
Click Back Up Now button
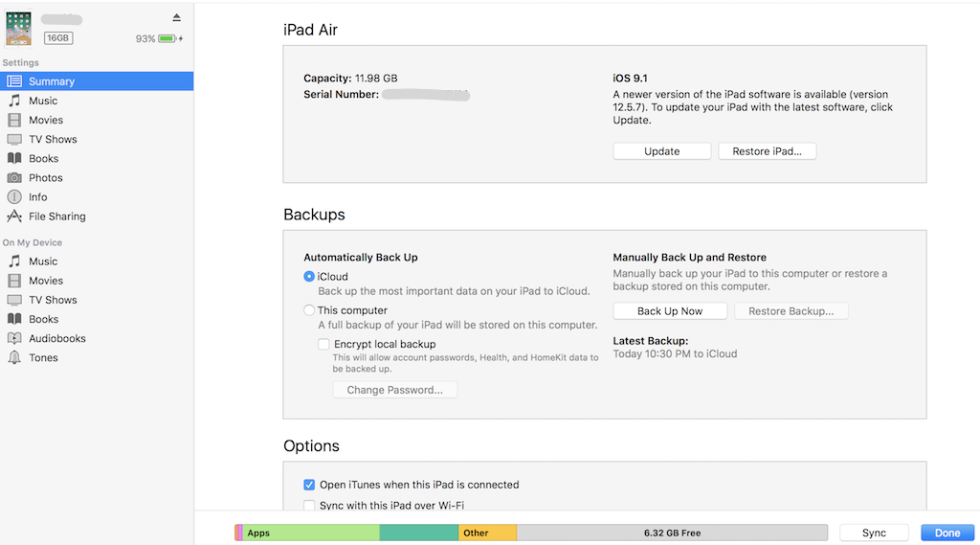click(670, 311)
